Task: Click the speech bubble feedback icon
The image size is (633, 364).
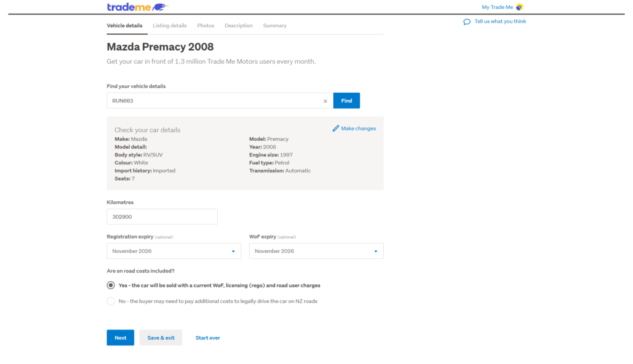Action: pyautogui.click(x=467, y=22)
